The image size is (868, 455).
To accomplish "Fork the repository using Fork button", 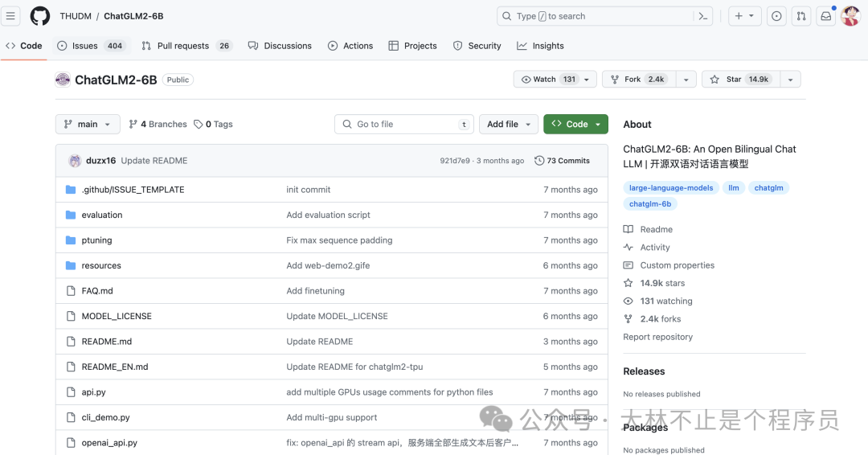I will click(639, 79).
